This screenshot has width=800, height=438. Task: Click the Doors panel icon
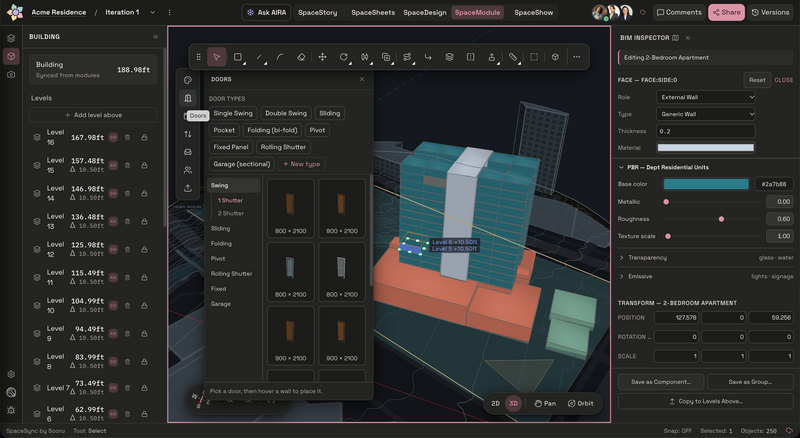[x=188, y=98]
